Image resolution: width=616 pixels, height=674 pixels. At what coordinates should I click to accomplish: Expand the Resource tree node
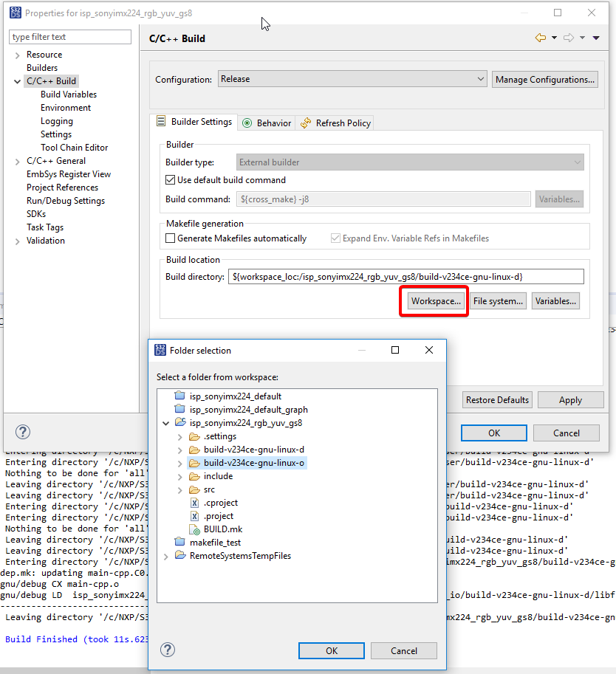(x=17, y=55)
